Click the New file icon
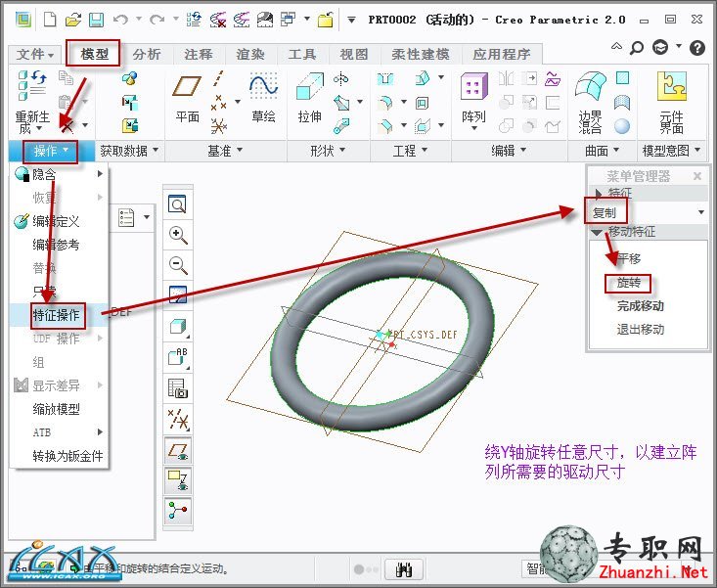 point(50,20)
